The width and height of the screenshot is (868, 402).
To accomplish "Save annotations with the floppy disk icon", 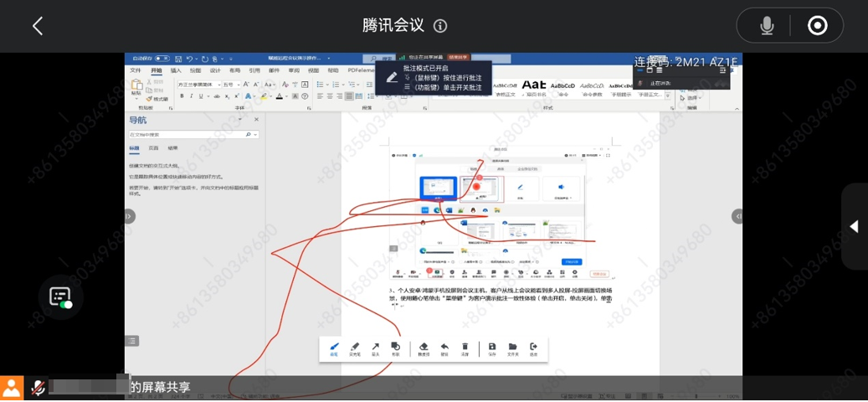I will pyautogui.click(x=492, y=348).
